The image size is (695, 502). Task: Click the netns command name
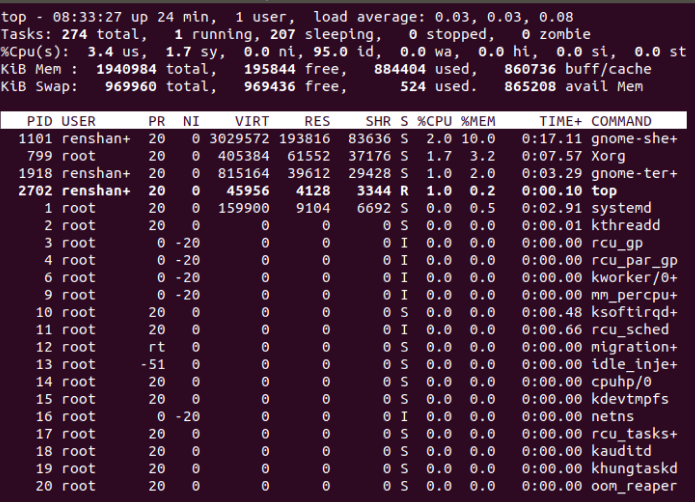pyautogui.click(x=613, y=416)
